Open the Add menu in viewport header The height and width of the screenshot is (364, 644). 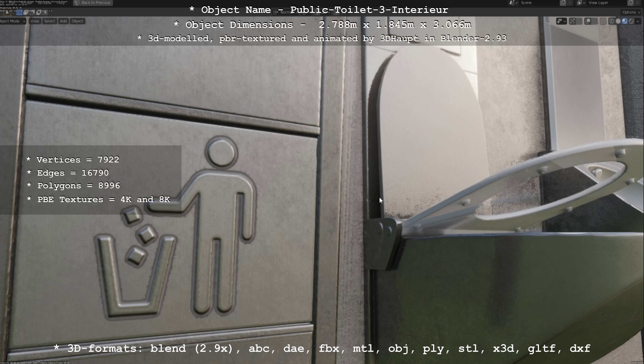[63, 21]
